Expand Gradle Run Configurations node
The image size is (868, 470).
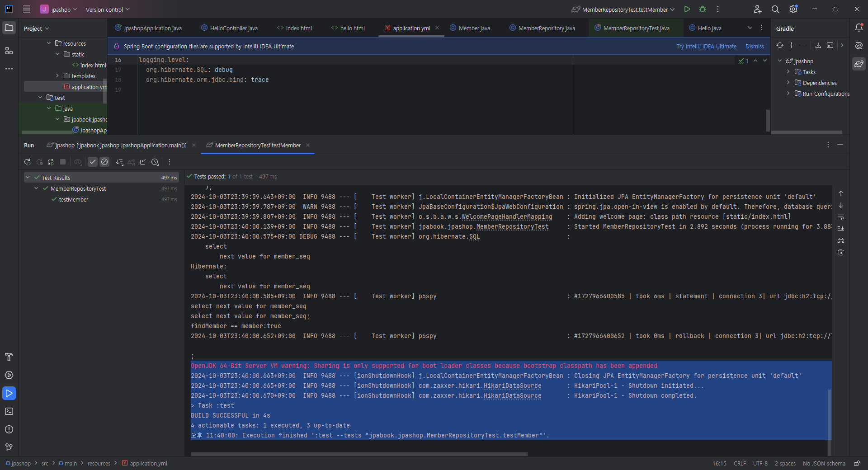tap(788, 94)
